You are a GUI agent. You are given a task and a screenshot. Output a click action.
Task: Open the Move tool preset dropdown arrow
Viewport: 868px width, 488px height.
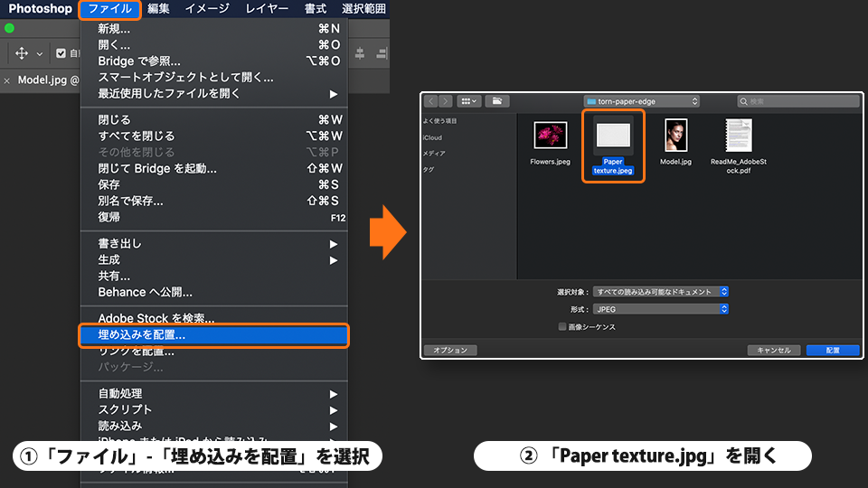pyautogui.click(x=39, y=53)
